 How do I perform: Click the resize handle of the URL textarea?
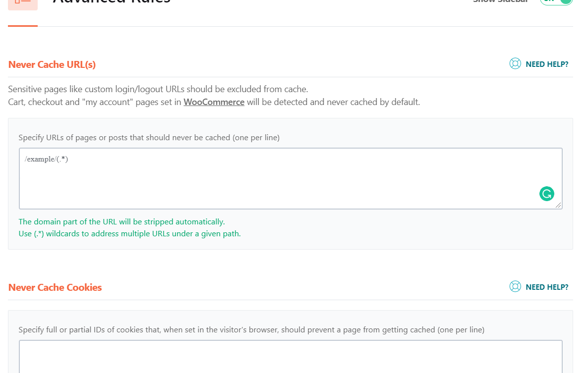559,205
